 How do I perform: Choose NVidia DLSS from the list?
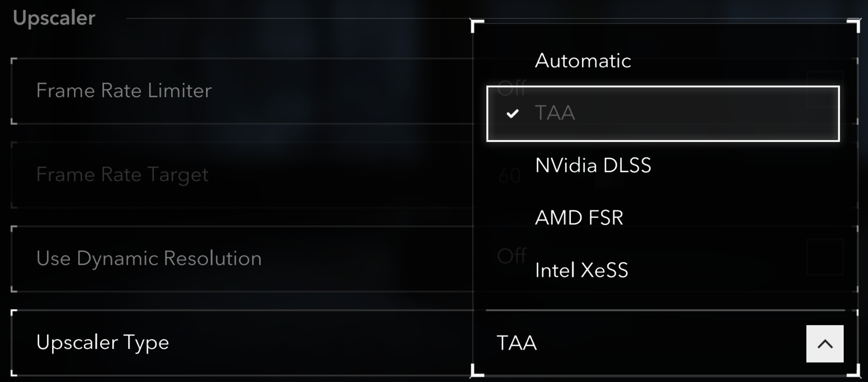[x=593, y=165]
